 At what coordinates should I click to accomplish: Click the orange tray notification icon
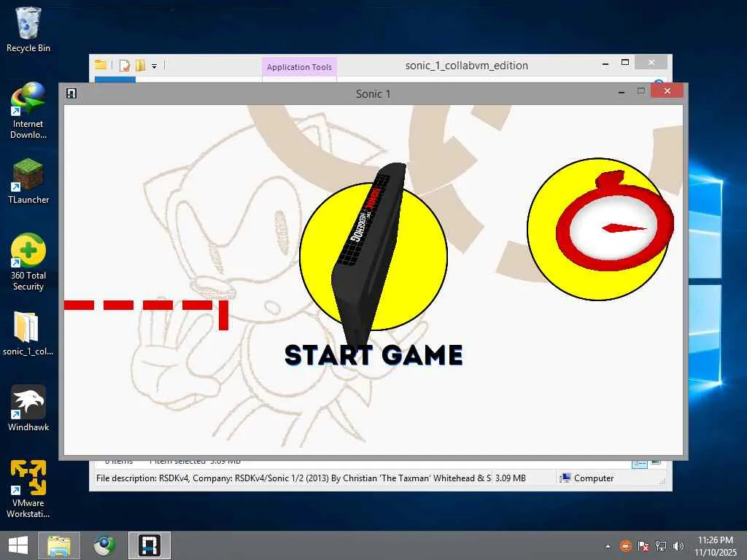pos(625,545)
